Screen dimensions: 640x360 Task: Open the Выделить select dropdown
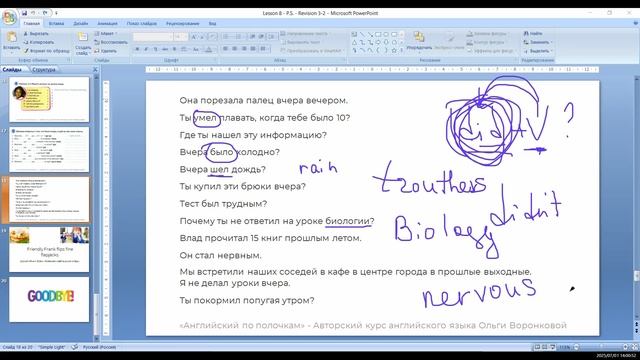[538, 51]
